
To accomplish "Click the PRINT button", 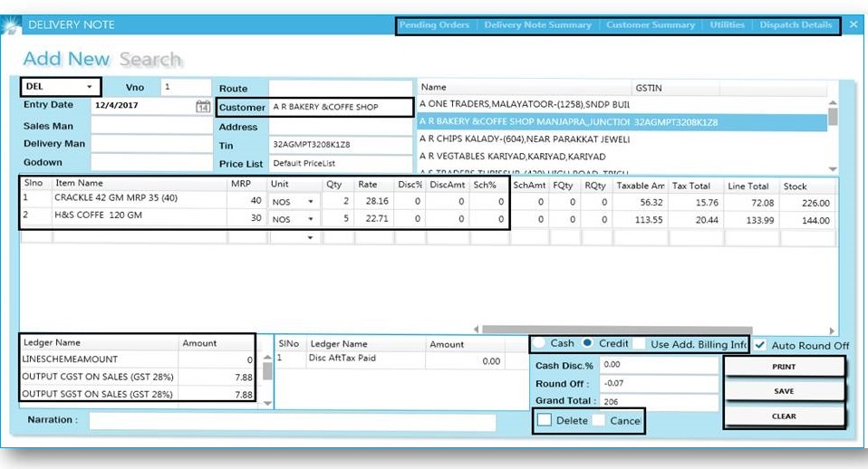I will (784, 367).
